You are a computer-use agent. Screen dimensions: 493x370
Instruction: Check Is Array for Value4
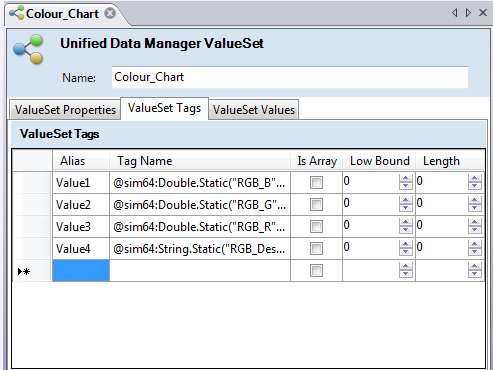pos(316,248)
